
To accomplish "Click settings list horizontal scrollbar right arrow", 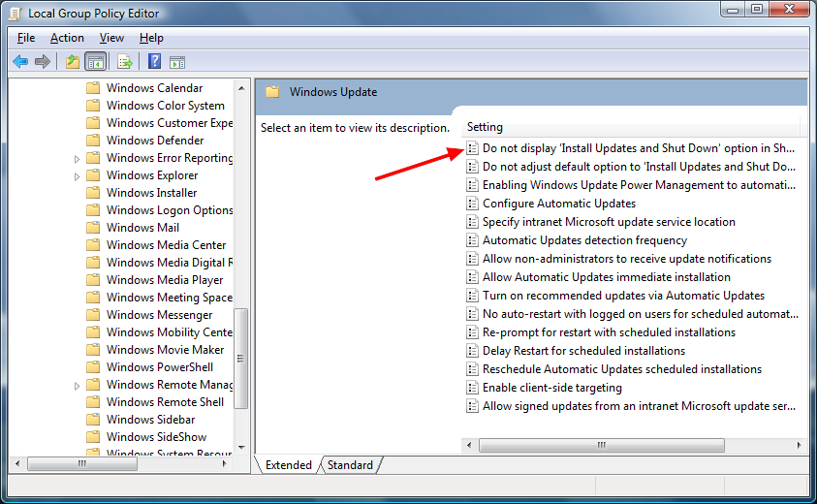I will (x=799, y=445).
